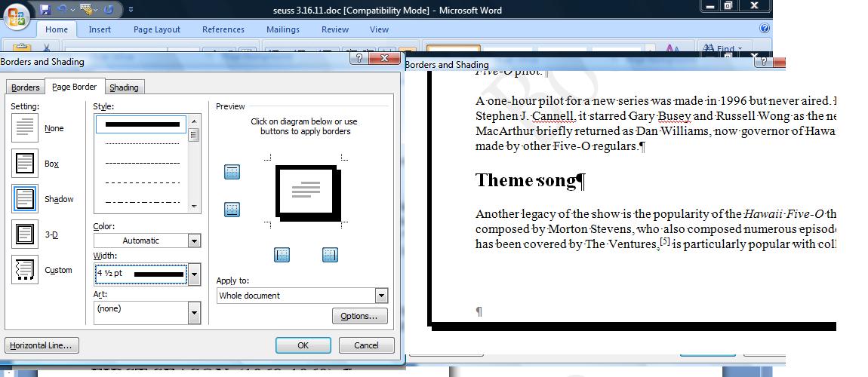Click the Style list scrollbar thumb
The height and width of the screenshot is (377, 868).
pos(194,135)
